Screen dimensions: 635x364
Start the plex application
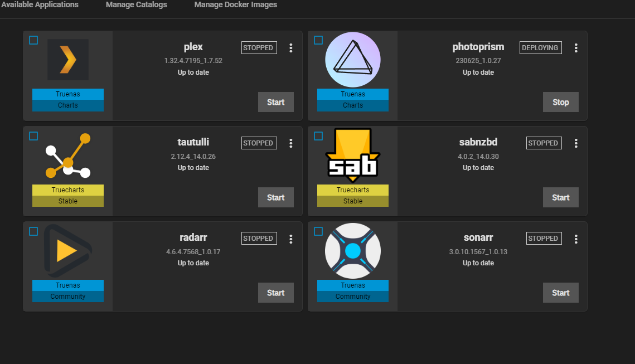tap(276, 102)
